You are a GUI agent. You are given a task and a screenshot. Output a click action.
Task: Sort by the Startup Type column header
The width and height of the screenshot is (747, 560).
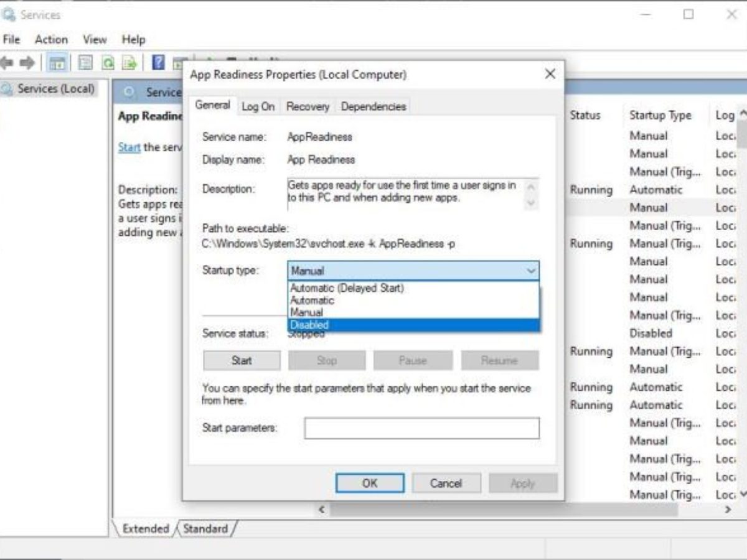[x=660, y=115]
